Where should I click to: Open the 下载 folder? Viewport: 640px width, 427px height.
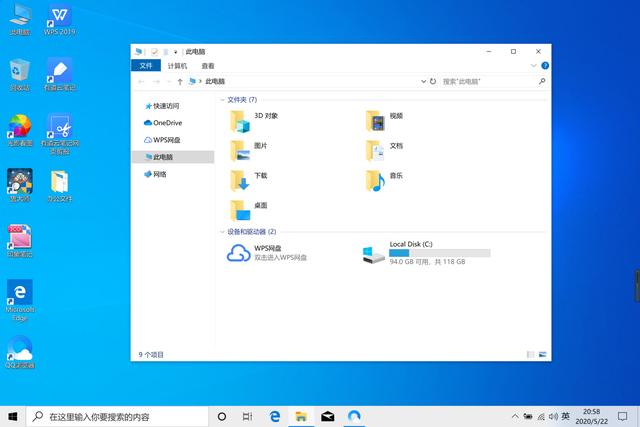pos(249,181)
